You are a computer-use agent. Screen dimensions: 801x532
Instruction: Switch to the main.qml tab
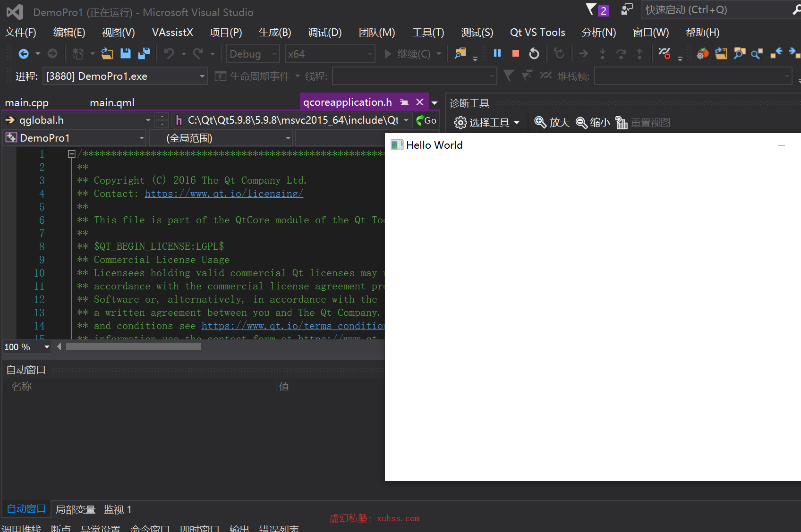point(112,102)
